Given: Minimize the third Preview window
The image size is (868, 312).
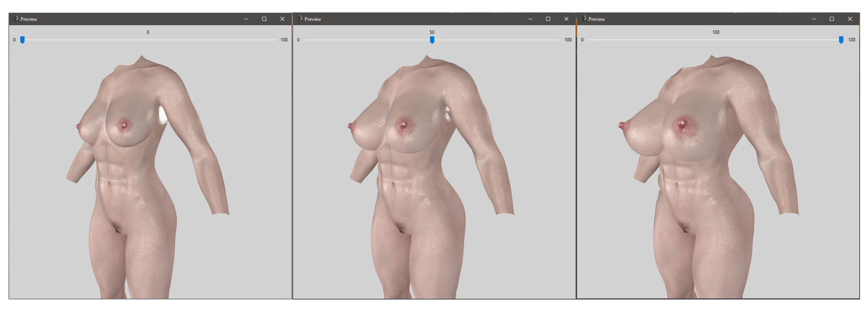Looking at the screenshot, I should 814,19.
